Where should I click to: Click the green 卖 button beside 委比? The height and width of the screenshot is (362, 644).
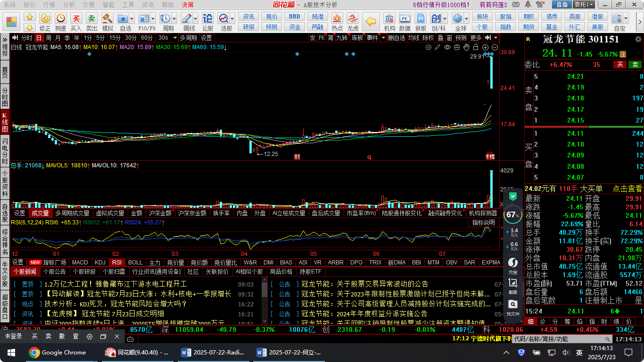635,65
